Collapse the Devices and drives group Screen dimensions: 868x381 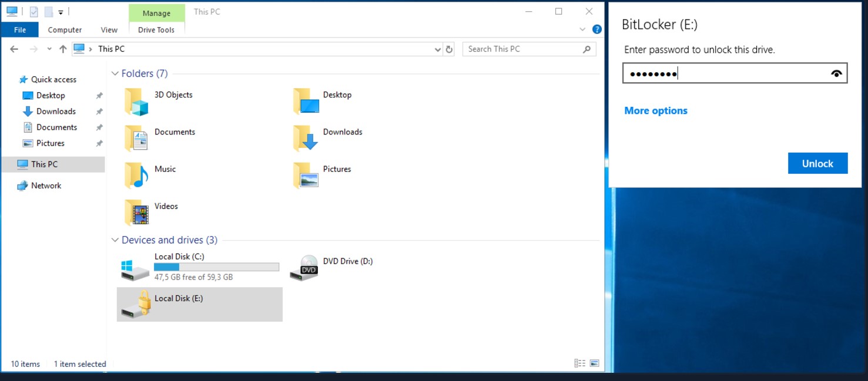[115, 240]
